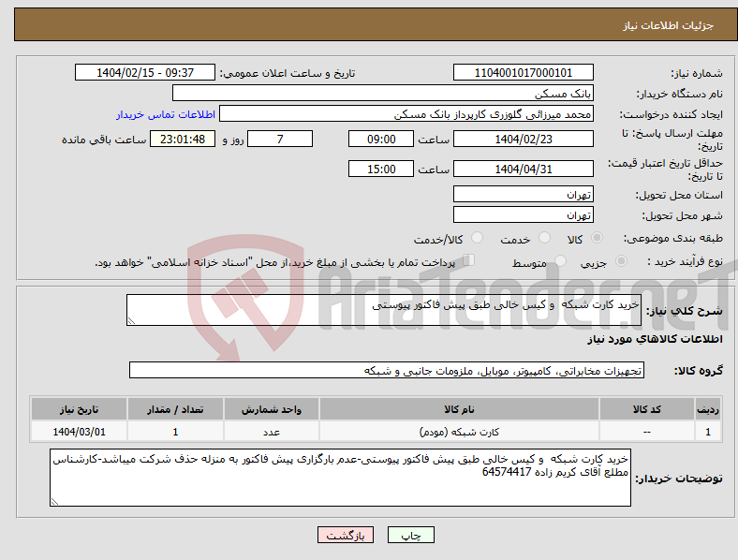
Task: Click the validity time field 15:00
Action: pyautogui.click(x=381, y=169)
